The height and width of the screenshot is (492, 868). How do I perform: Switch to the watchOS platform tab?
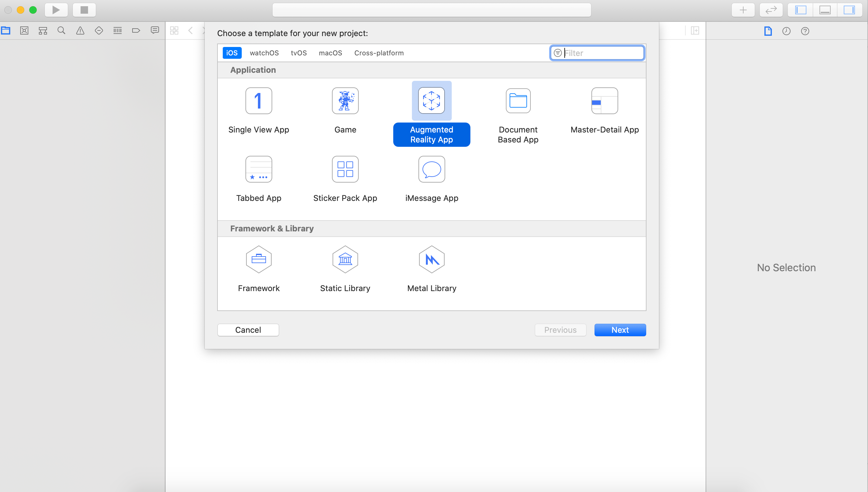coord(264,53)
